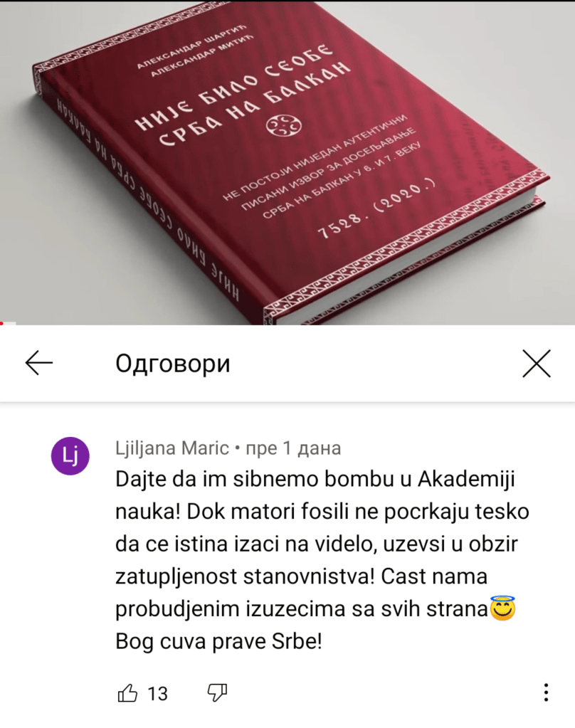
Task: Click the author names on the book cover
Action: tap(196, 51)
